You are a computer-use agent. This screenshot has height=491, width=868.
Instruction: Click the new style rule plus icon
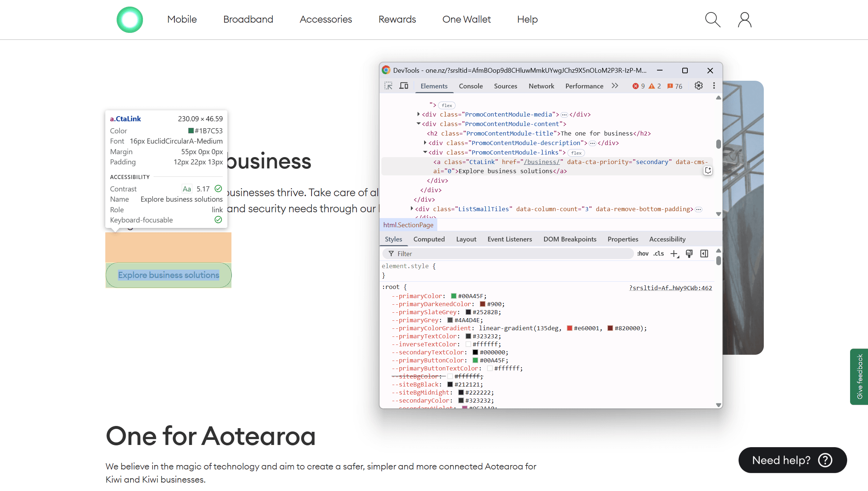pos(675,254)
